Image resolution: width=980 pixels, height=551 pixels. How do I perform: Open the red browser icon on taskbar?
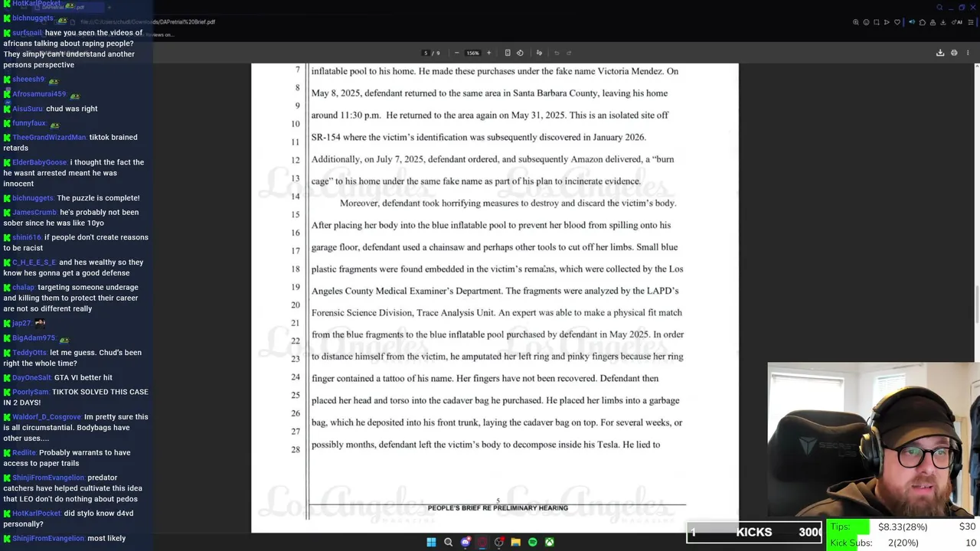[x=482, y=542]
